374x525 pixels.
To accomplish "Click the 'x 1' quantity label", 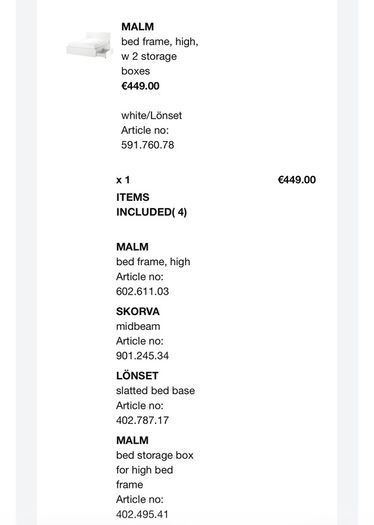I will [x=123, y=180].
